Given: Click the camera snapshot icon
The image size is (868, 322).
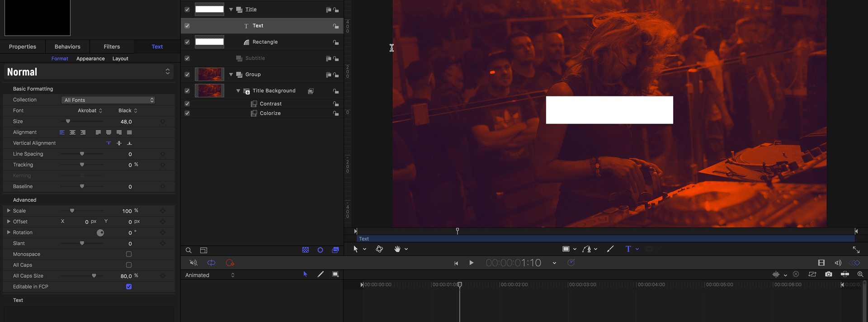Looking at the screenshot, I should (829, 274).
